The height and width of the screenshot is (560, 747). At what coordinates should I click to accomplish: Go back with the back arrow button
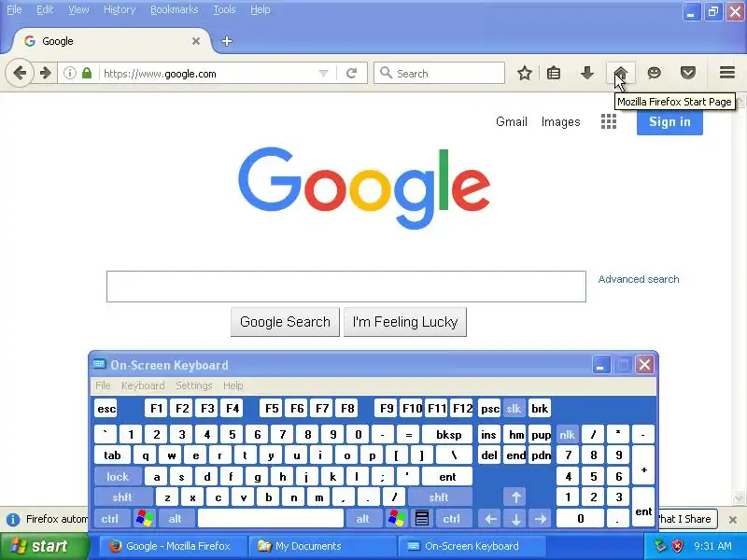pos(20,74)
